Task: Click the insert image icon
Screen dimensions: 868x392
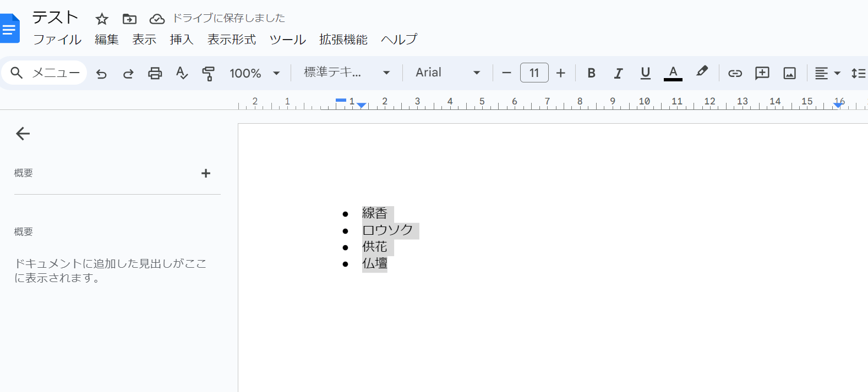Action: click(x=789, y=73)
